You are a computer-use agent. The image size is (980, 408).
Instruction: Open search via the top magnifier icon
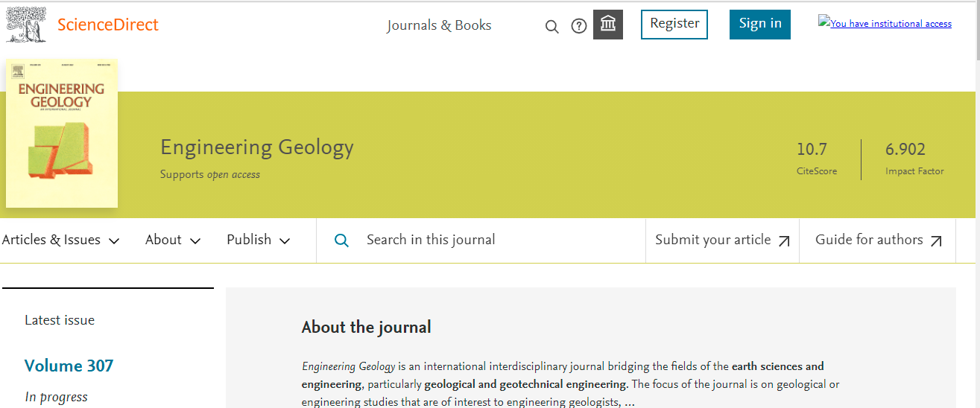click(551, 27)
